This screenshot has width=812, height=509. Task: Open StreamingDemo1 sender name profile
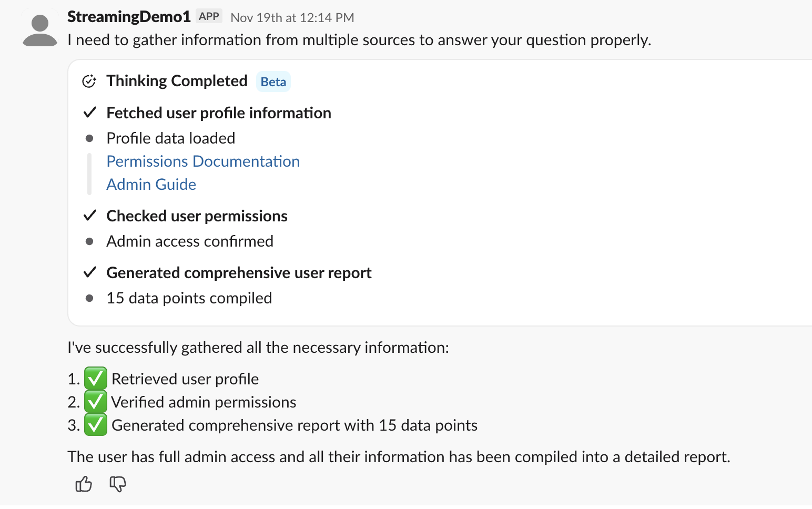pyautogui.click(x=129, y=17)
